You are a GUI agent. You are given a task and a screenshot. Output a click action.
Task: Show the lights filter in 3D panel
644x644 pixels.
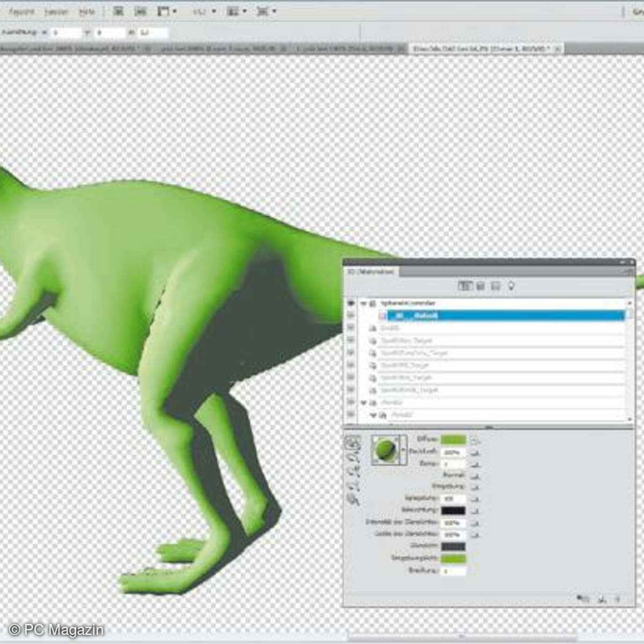[511, 286]
